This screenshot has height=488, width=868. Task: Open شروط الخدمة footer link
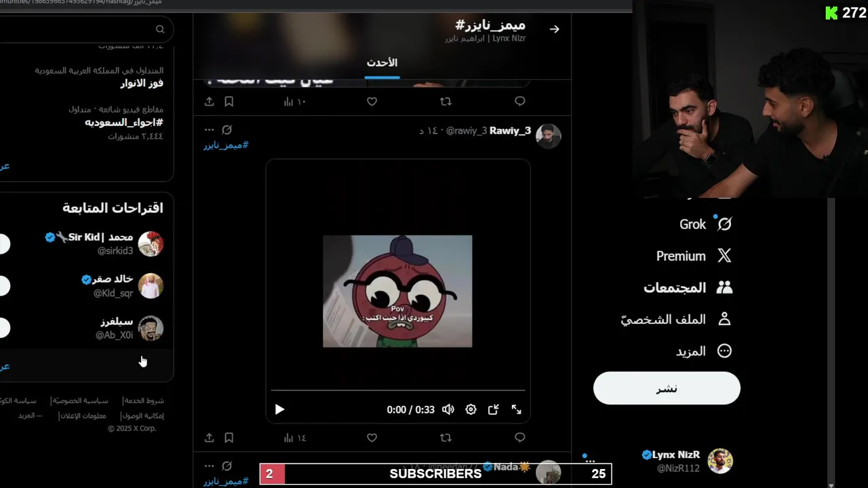pyautogui.click(x=143, y=401)
